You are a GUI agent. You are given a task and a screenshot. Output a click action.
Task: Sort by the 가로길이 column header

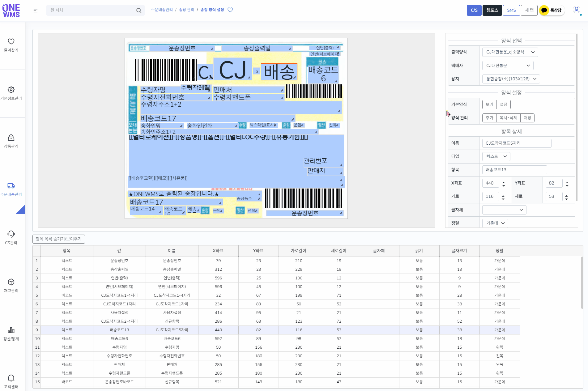pos(299,251)
